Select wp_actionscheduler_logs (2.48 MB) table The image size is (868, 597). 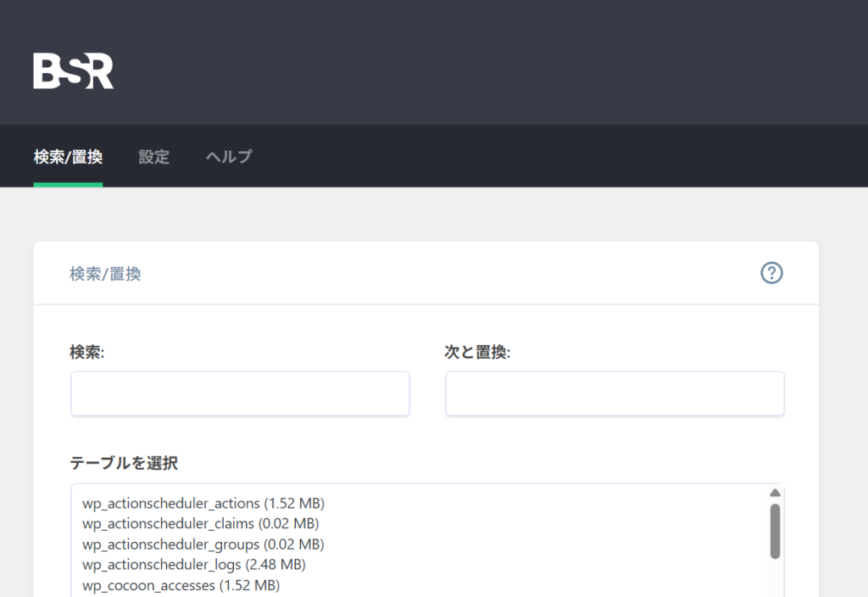click(194, 564)
